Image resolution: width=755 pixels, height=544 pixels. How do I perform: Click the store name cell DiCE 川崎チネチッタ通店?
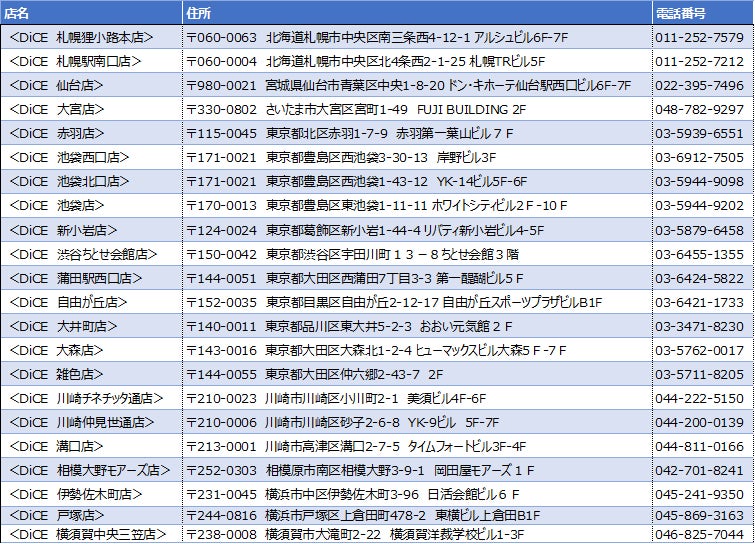tap(91, 399)
